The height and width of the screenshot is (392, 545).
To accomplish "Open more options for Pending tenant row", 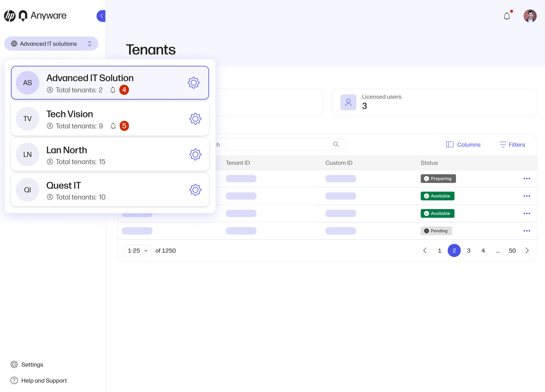I will (x=526, y=231).
